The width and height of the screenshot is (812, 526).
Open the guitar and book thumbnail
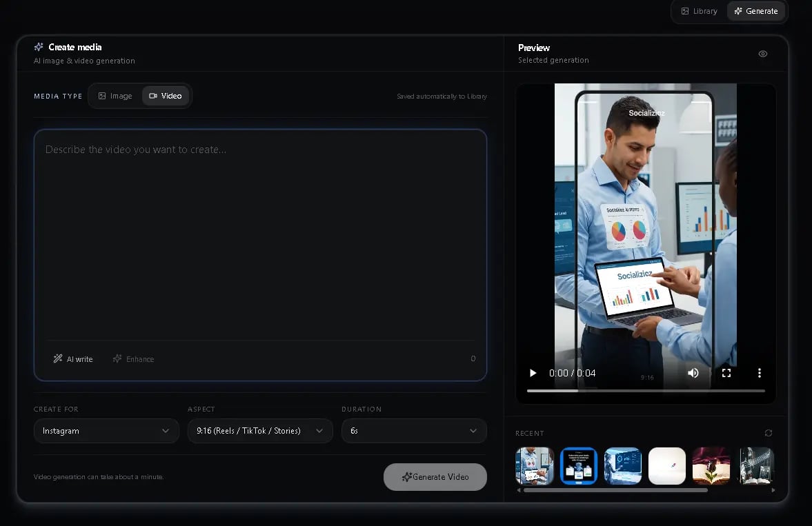tap(756, 466)
